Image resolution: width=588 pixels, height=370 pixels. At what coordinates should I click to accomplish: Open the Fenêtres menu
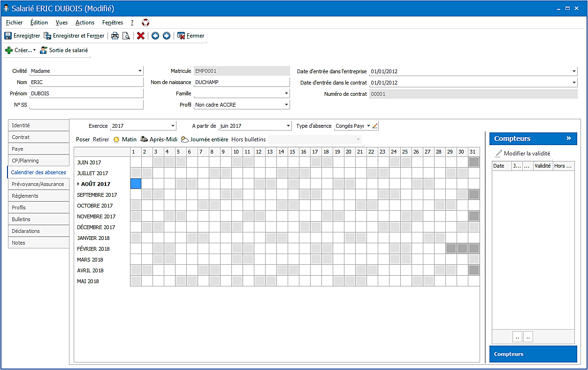pyautogui.click(x=113, y=23)
